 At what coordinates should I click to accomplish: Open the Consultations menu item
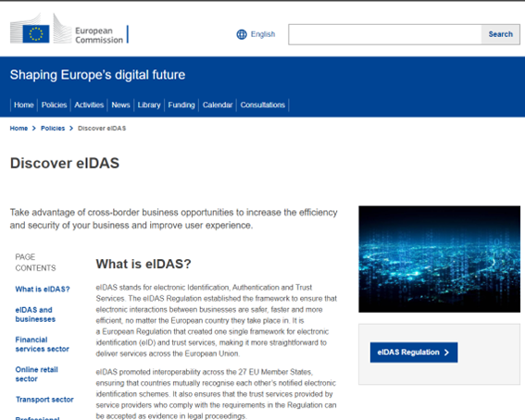(263, 105)
